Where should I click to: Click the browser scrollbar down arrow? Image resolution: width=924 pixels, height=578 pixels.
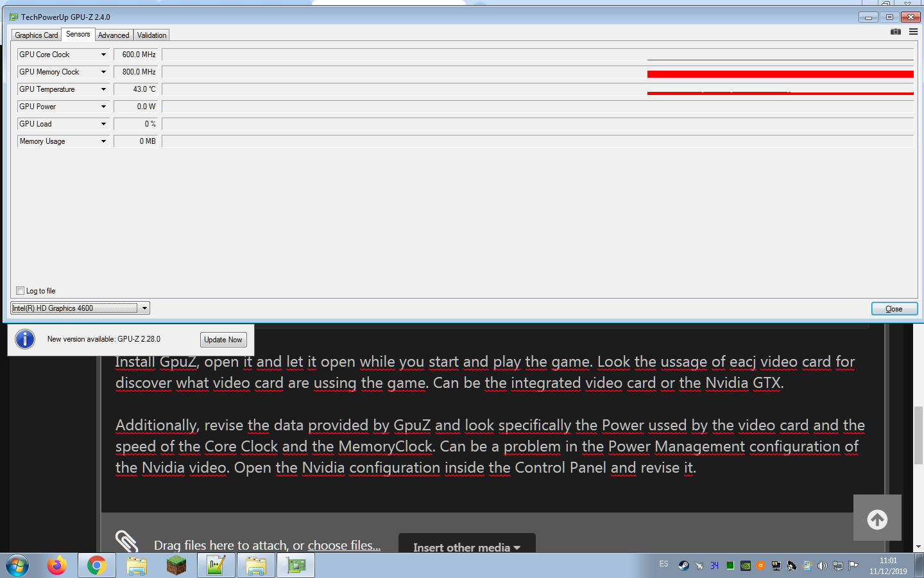[x=919, y=547]
